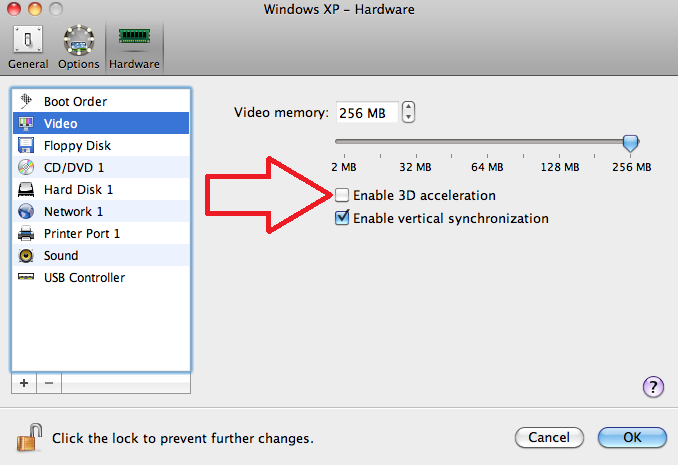
Task: Select CD/DVD 1 in hardware list
Action: click(101, 167)
